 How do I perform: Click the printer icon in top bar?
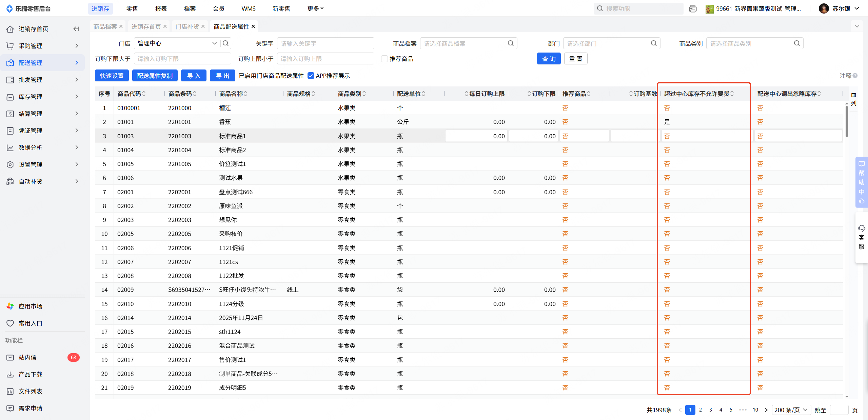coord(692,8)
